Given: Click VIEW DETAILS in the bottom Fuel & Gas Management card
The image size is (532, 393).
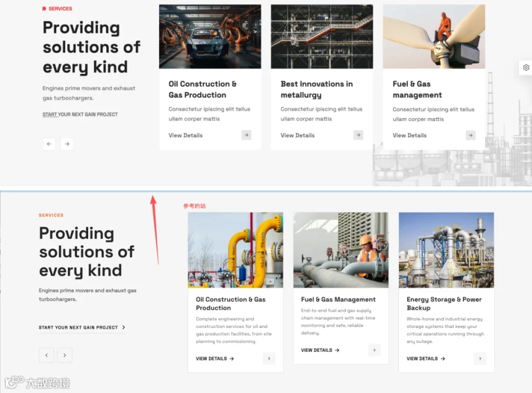Looking at the screenshot, I should tap(320, 350).
